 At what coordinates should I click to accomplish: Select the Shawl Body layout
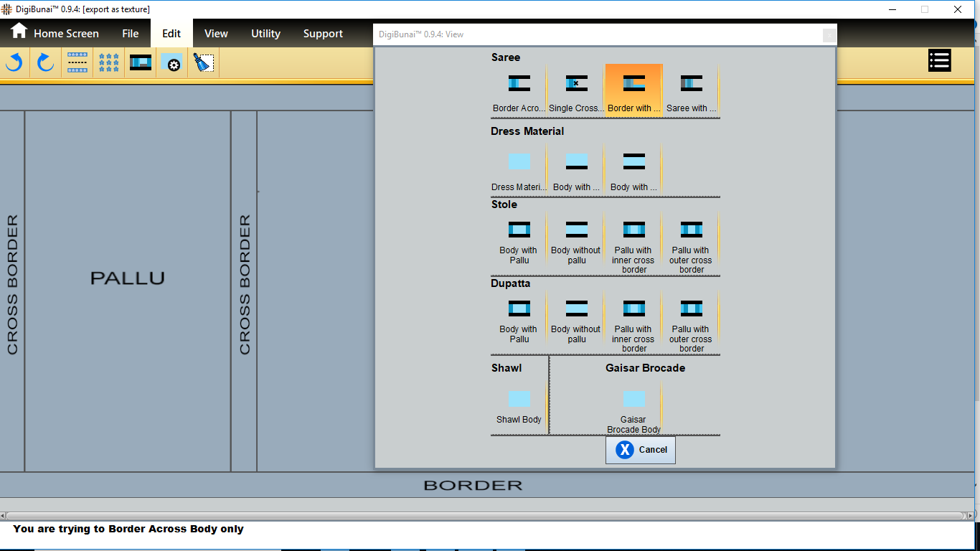(519, 405)
